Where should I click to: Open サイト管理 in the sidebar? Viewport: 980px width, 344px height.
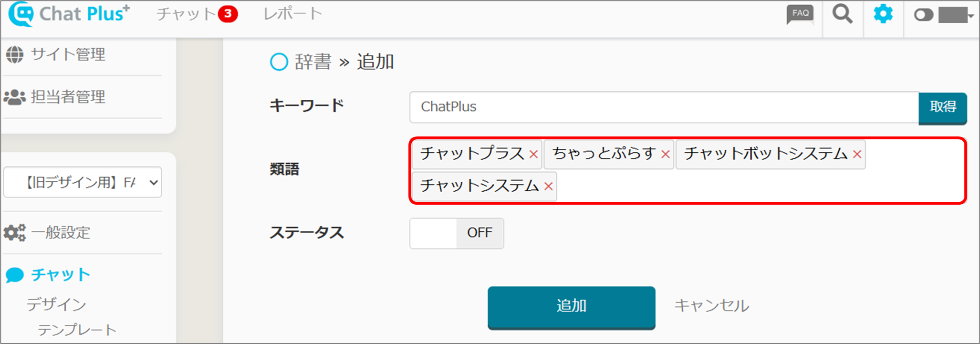point(67,54)
